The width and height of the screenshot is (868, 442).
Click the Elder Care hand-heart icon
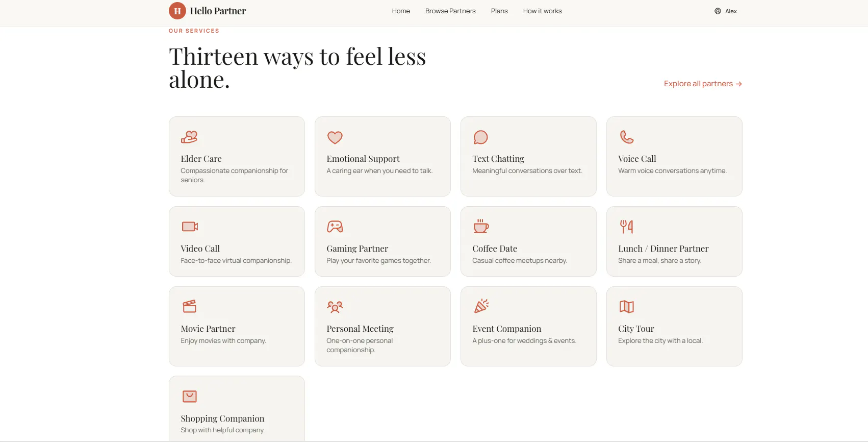[x=189, y=137]
